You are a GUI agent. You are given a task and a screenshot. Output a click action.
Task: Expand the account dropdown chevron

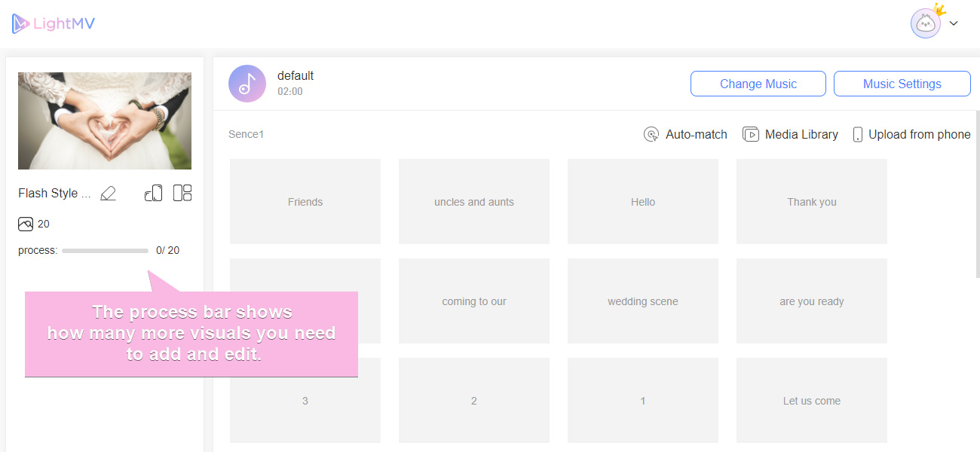[954, 23]
